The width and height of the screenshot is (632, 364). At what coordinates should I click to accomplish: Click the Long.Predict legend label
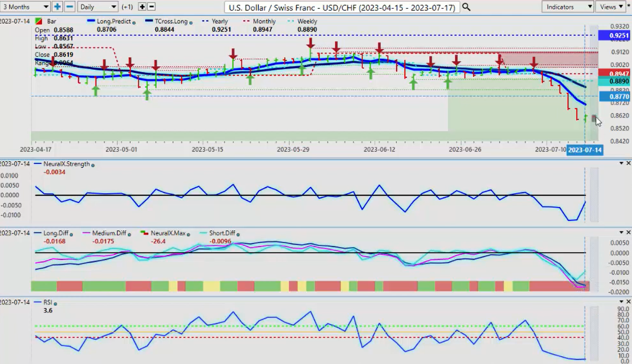114,21
